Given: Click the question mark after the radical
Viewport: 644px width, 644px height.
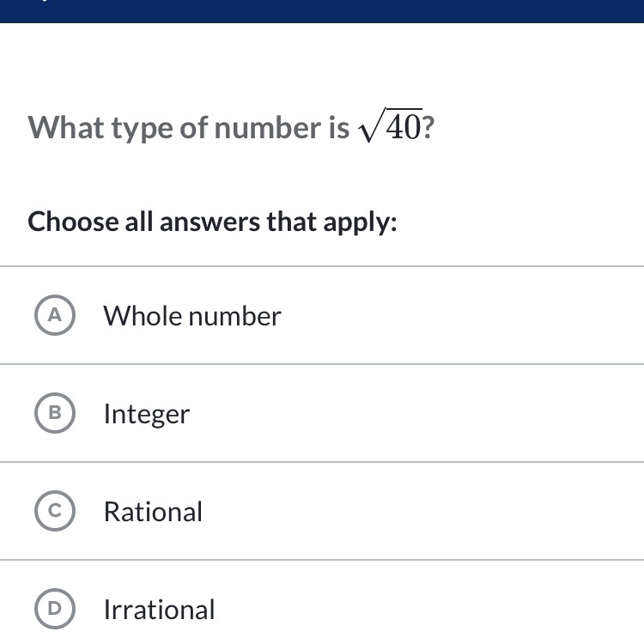Looking at the screenshot, I should 428,127.
